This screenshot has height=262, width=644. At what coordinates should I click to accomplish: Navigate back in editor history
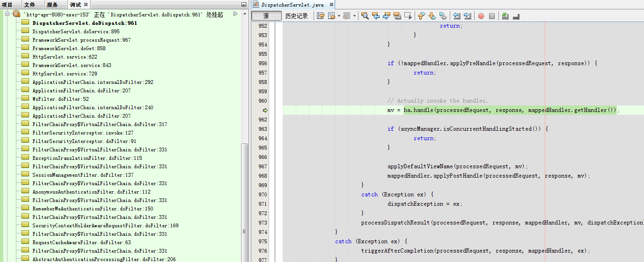331,16
